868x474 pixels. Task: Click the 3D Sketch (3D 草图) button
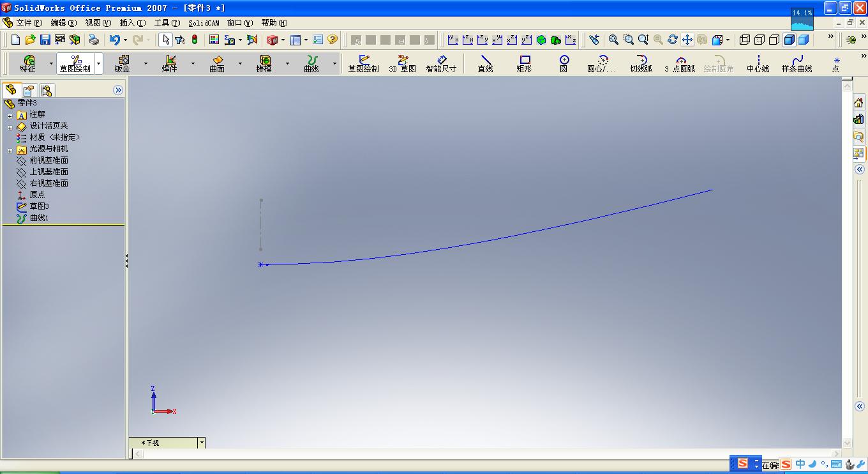pos(402,64)
